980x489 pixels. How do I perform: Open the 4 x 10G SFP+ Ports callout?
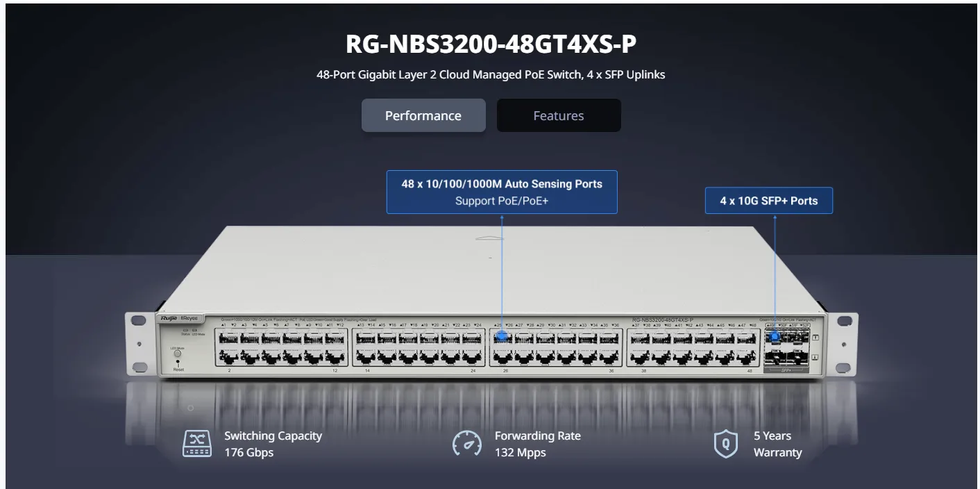click(769, 200)
